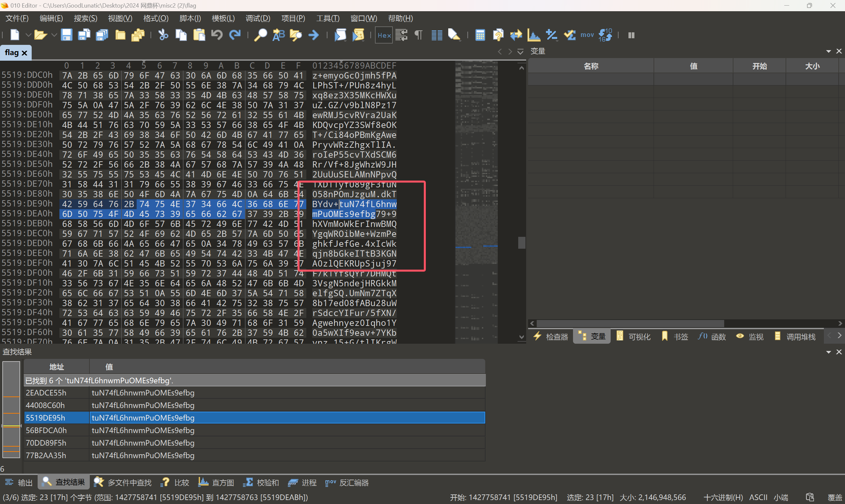Toggle overwrite mode 覆盖 in status bar
Viewport: 845px width, 504px height.
coord(834,497)
